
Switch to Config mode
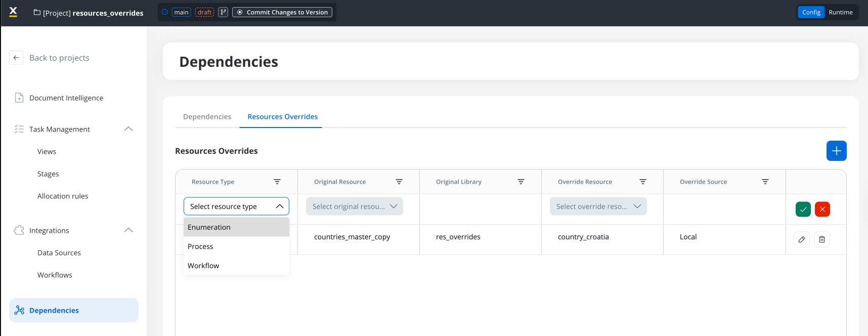point(811,12)
